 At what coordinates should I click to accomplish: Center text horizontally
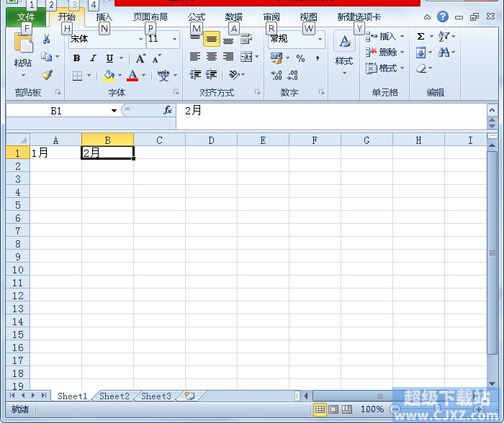(212, 57)
